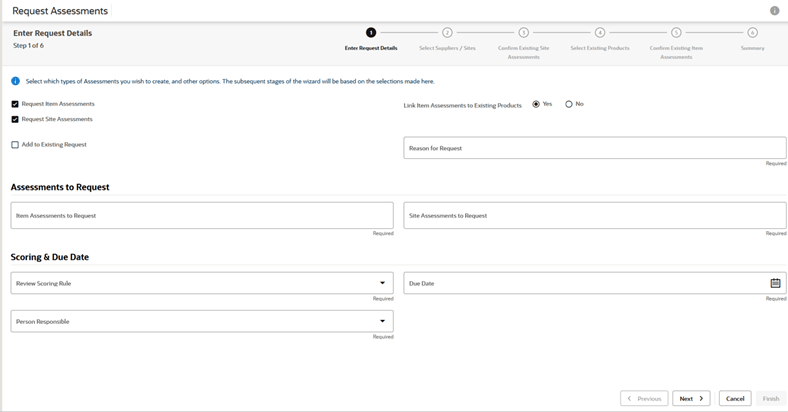Focus the Reason for Request field
This screenshot has width=788, height=412.
point(595,148)
